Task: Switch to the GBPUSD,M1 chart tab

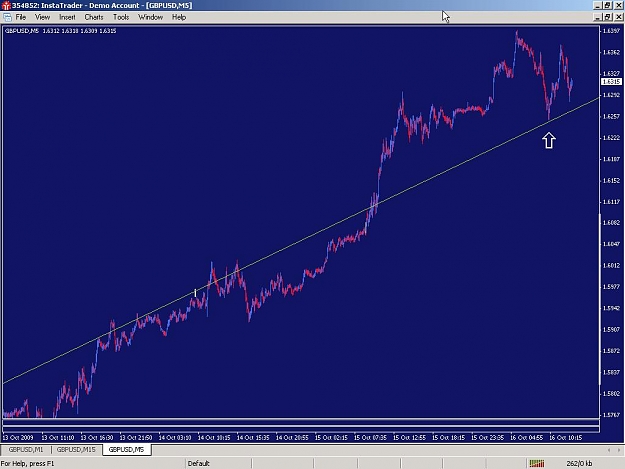Action: (26, 449)
